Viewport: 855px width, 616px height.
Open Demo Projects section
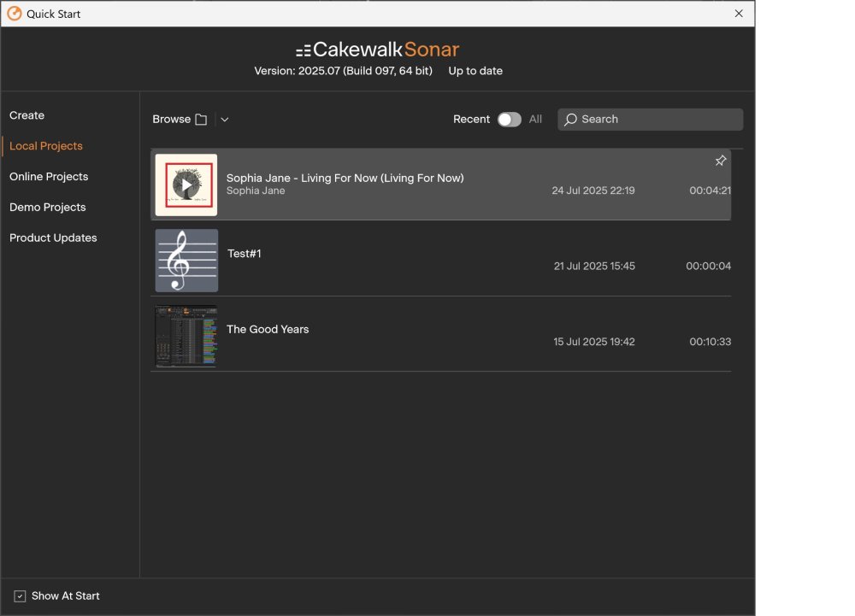click(x=47, y=207)
